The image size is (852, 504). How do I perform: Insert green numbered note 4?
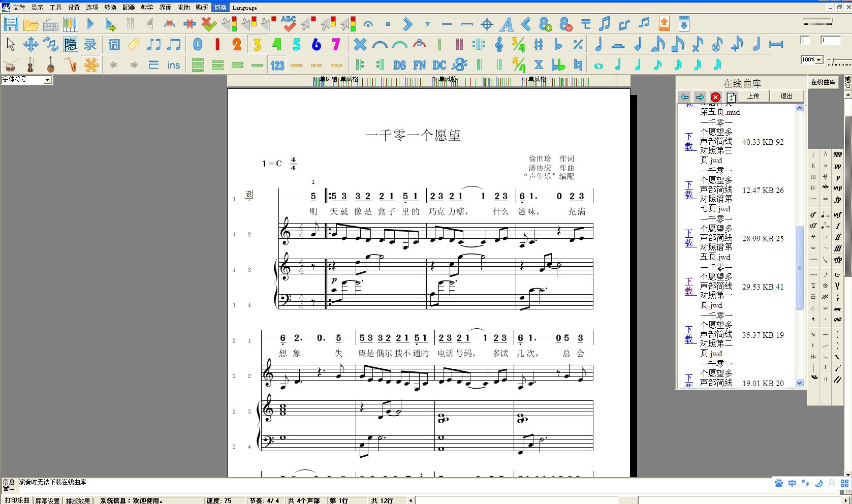point(276,44)
